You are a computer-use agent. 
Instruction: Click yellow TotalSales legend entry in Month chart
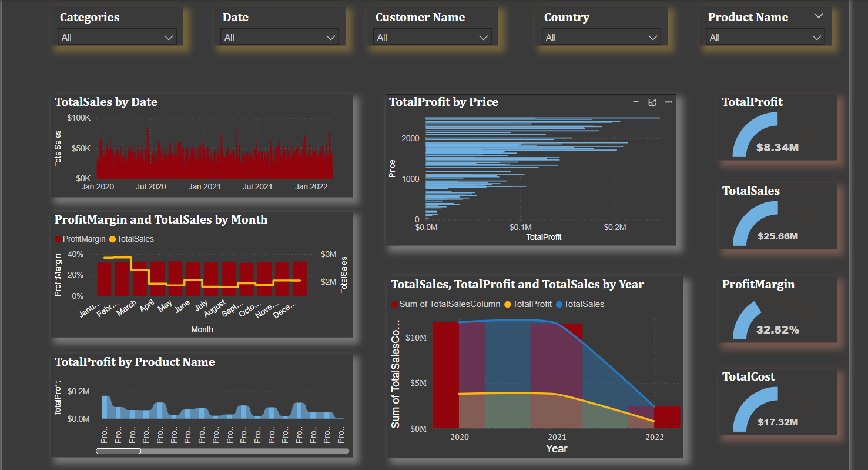point(132,239)
